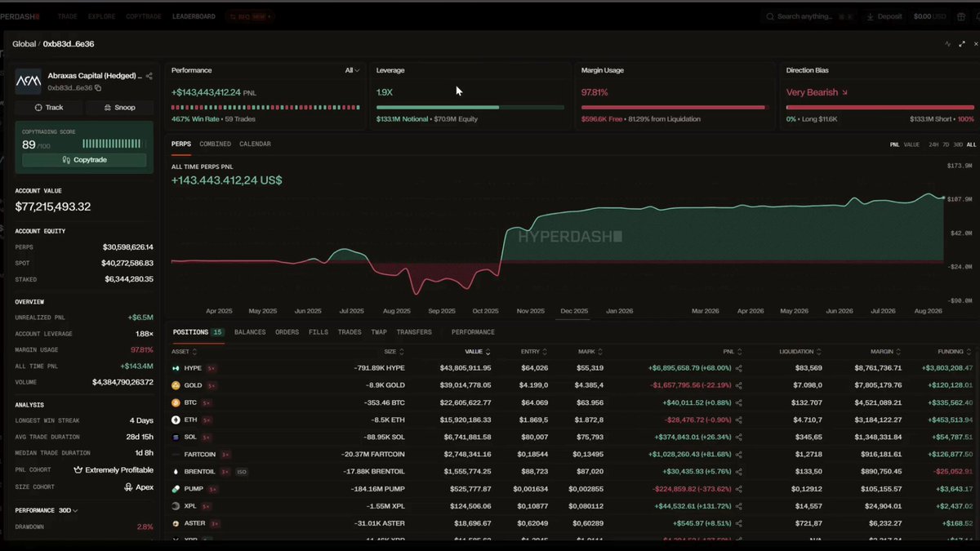Sort positions by the SIZE column
The image size is (980, 551).
(394, 351)
